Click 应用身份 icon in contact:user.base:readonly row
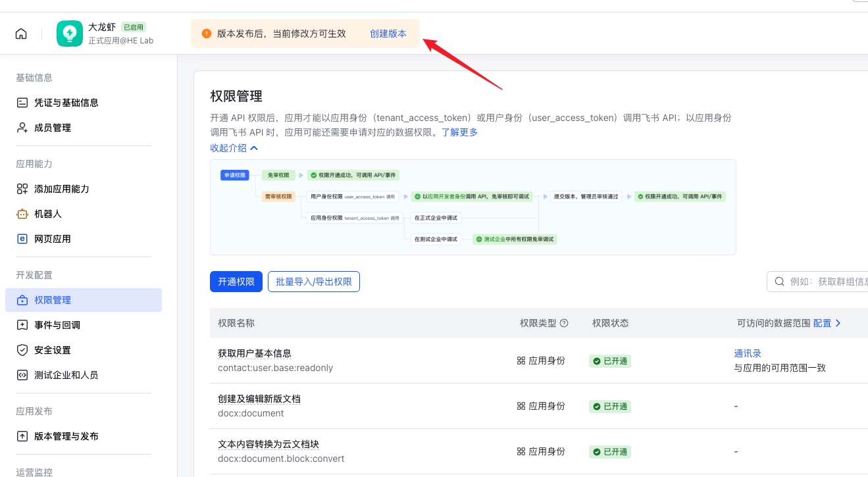The width and height of the screenshot is (868, 477). tap(521, 361)
